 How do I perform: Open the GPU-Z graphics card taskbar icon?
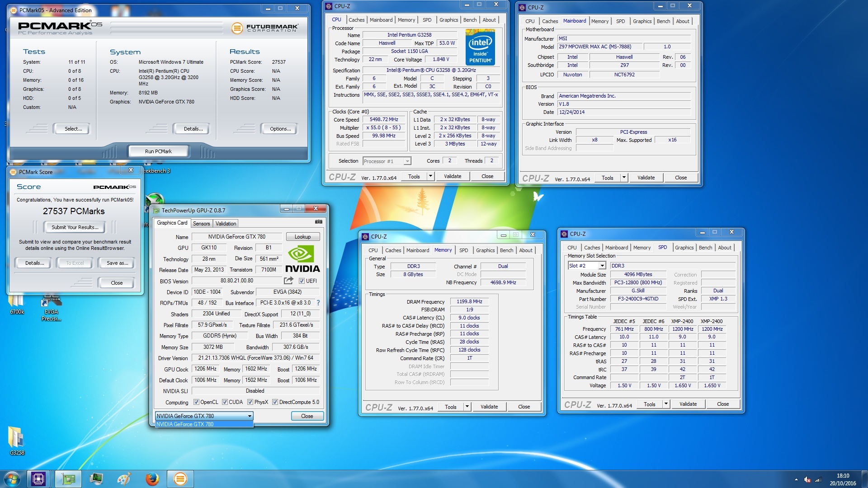point(68,479)
